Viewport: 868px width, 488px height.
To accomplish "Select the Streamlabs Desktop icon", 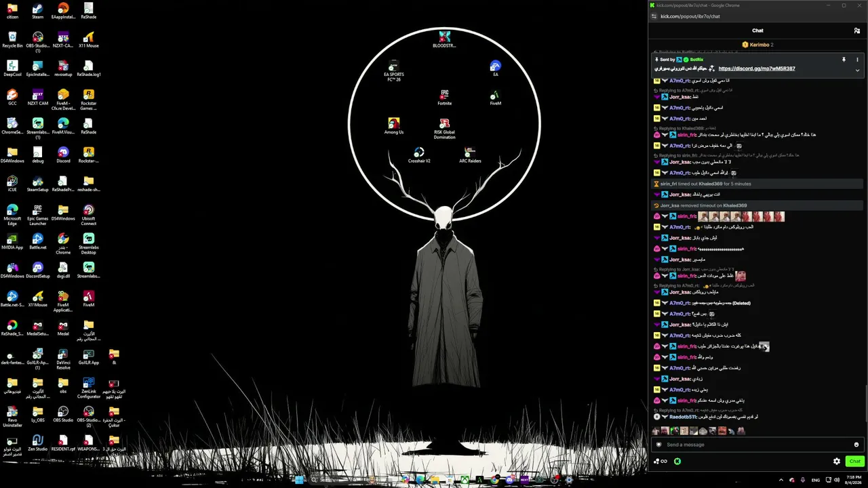I will click(x=88, y=244).
